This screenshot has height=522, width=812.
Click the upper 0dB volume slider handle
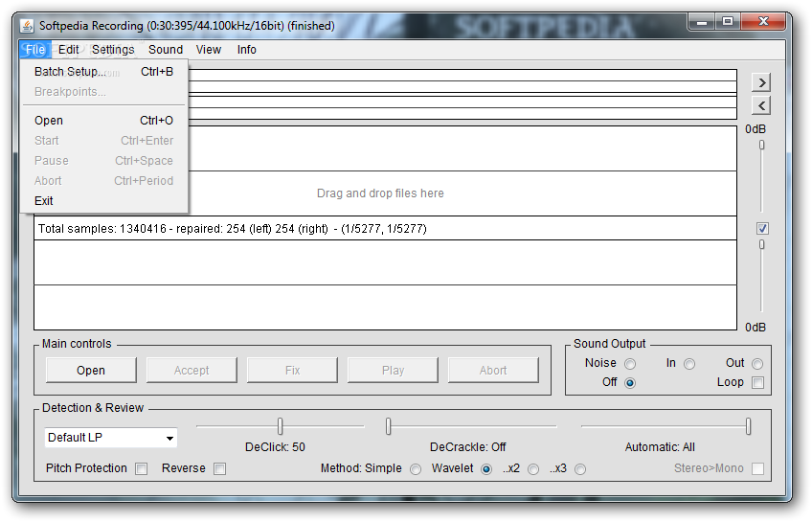coord(761,145)
